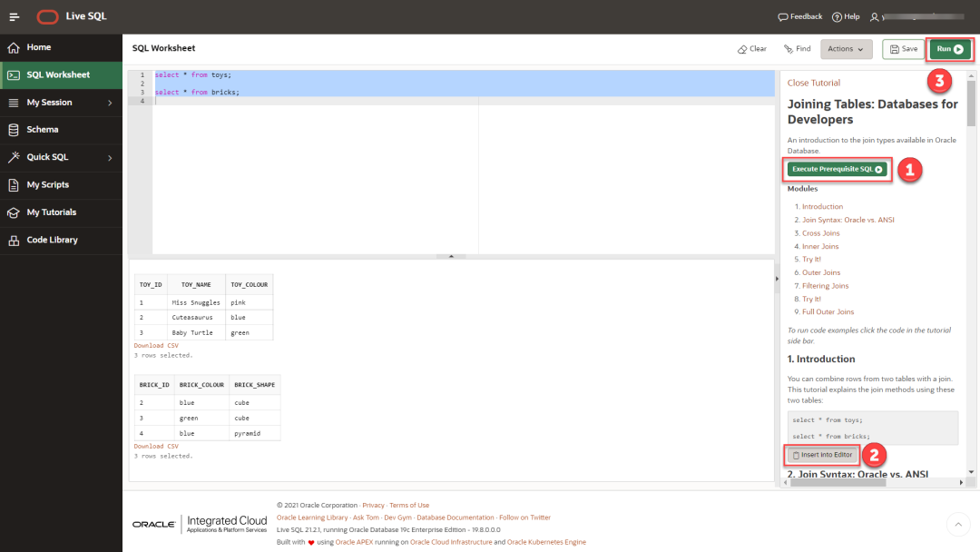This screenshot has width=980, height=552.
Task: Download CSV for the bricks results
Action: (156, 447)
